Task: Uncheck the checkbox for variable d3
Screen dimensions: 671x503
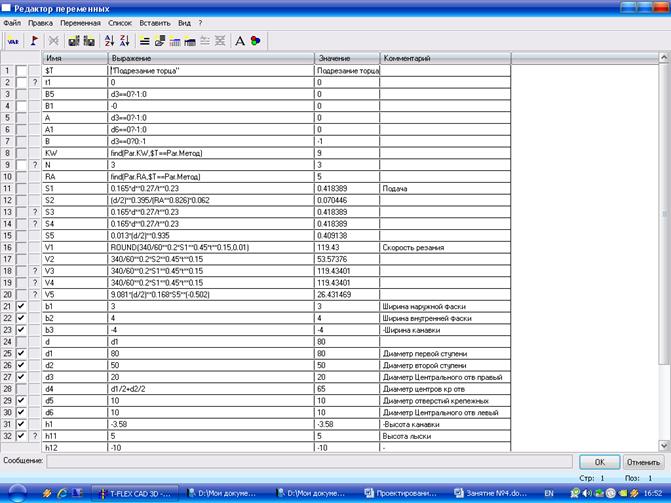Action: (21, 377)
